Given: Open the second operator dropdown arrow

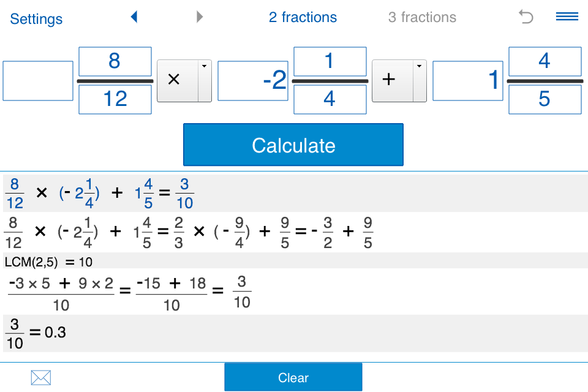Looking at the screenshot, I should click(420, 66).
